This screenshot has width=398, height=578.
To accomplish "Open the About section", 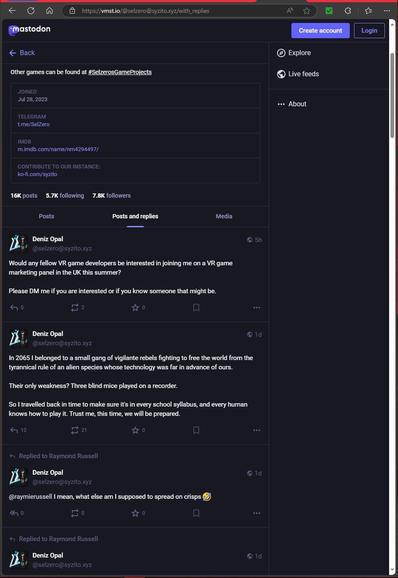I will pyautogui.click(x=292, y=104).
